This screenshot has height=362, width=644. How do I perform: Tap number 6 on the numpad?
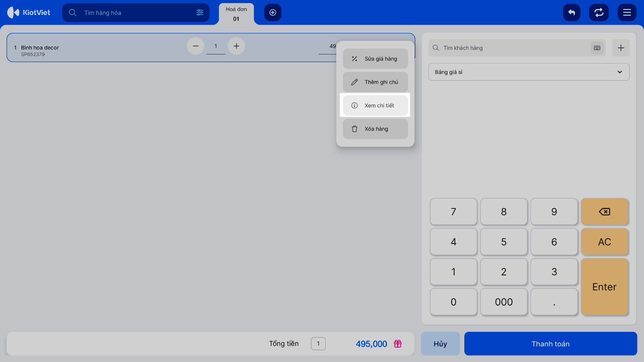[x=554, y=242]
